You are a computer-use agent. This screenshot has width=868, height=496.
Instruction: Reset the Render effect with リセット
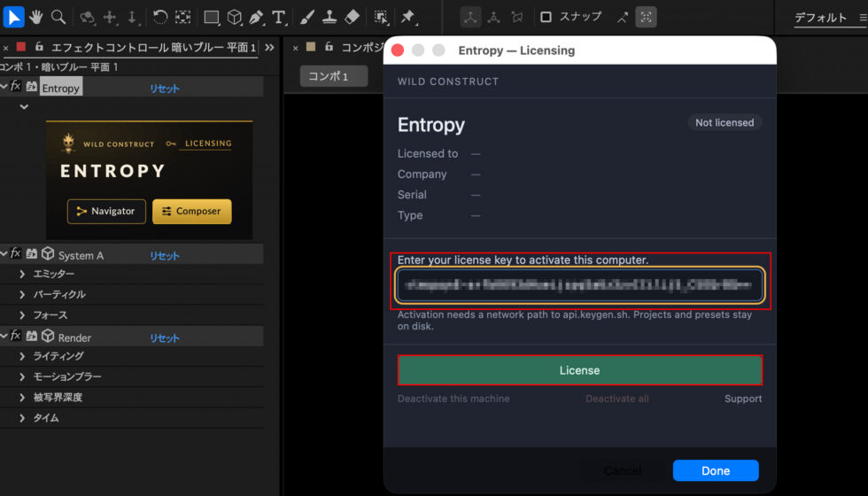coord(165,337)
